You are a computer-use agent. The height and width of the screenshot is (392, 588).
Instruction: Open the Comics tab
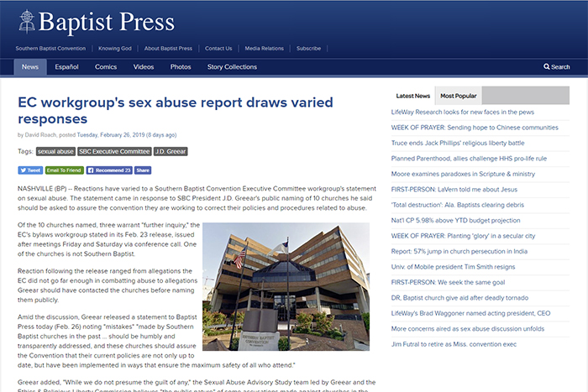click(x=106, y=67)
